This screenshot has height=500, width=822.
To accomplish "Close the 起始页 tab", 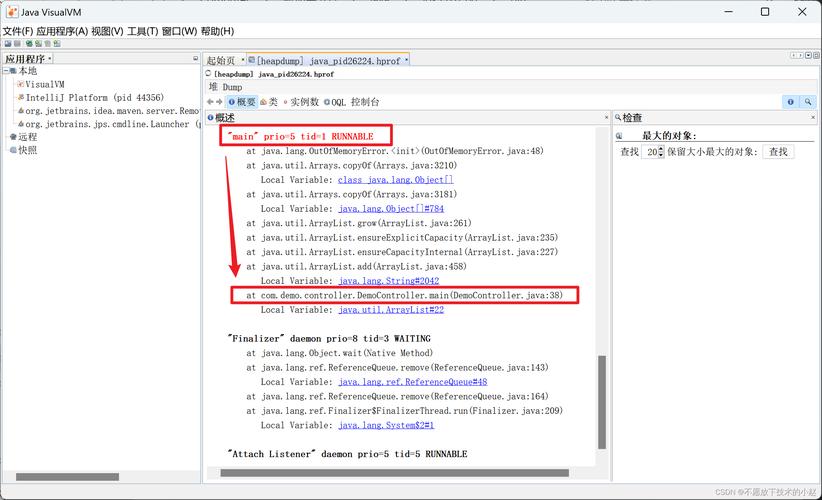I will point(243,60).
